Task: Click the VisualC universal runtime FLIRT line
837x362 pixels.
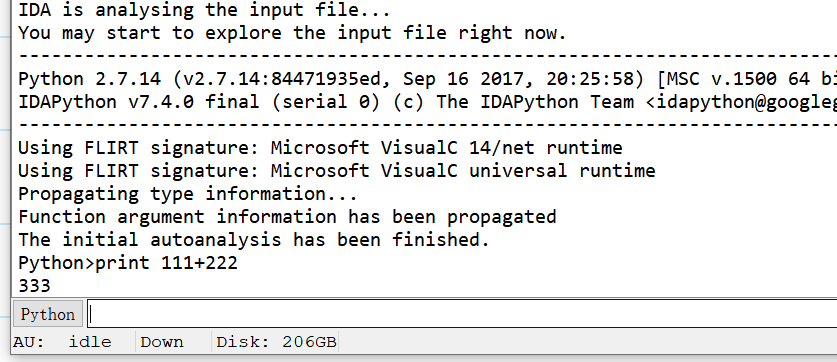Action: pyautogui.click(x=337, y=171)
